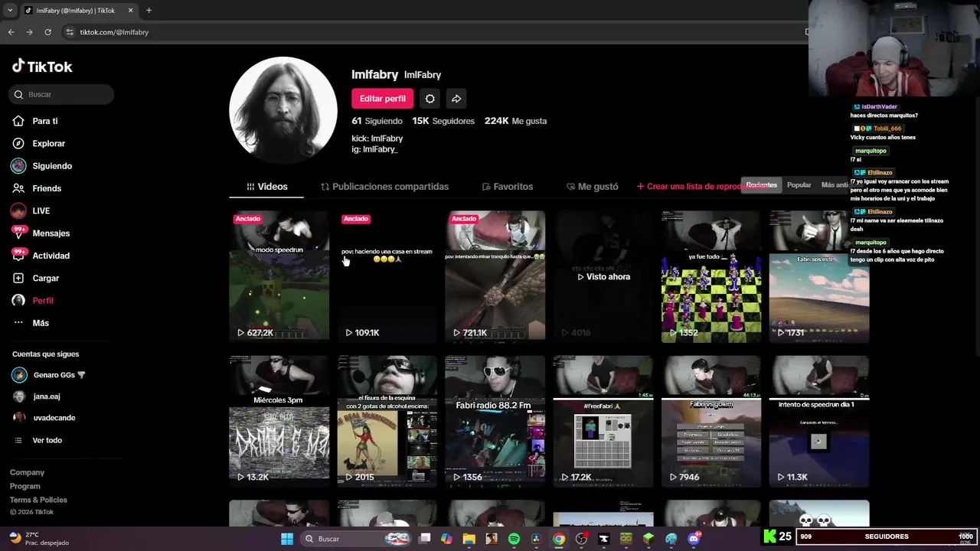Open the Cargar upload page
Viewport: 980px width, 551px height.
click(x=45, y=278)
